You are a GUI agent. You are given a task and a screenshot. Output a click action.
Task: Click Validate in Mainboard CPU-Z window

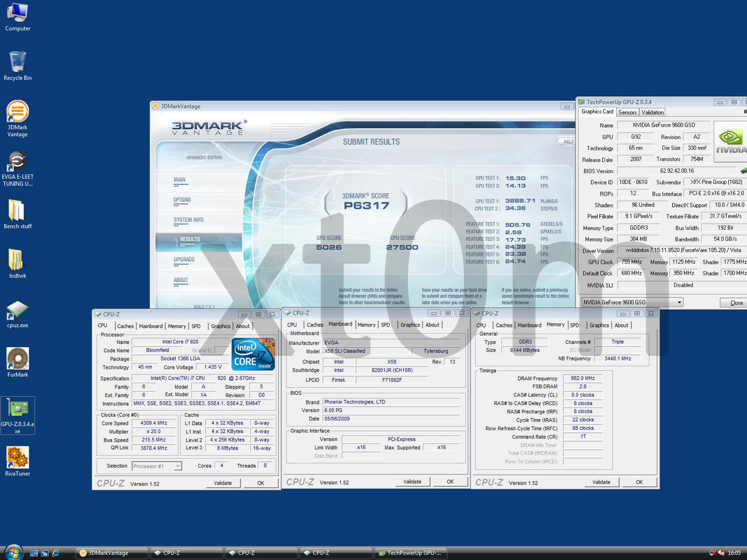tap(413, 482)
